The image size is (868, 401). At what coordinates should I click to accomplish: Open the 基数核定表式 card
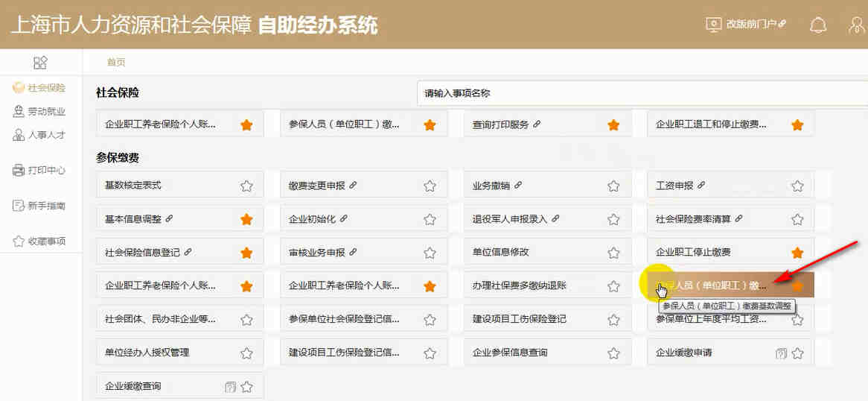coord(180,186)
